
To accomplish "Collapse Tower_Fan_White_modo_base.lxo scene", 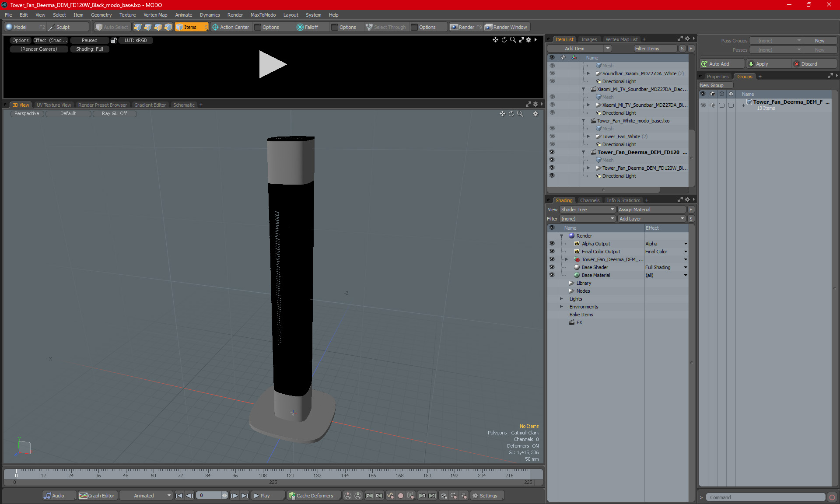I will [583, 121].
